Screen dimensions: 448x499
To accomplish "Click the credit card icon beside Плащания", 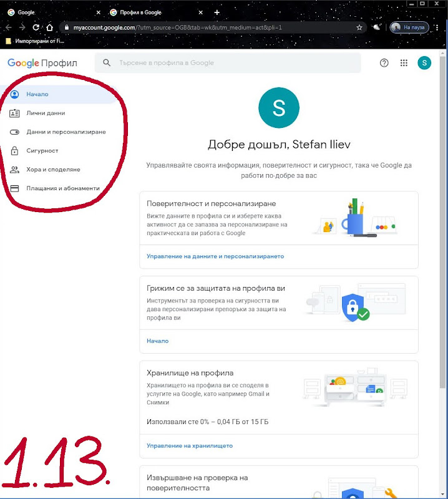I will 14,188.
